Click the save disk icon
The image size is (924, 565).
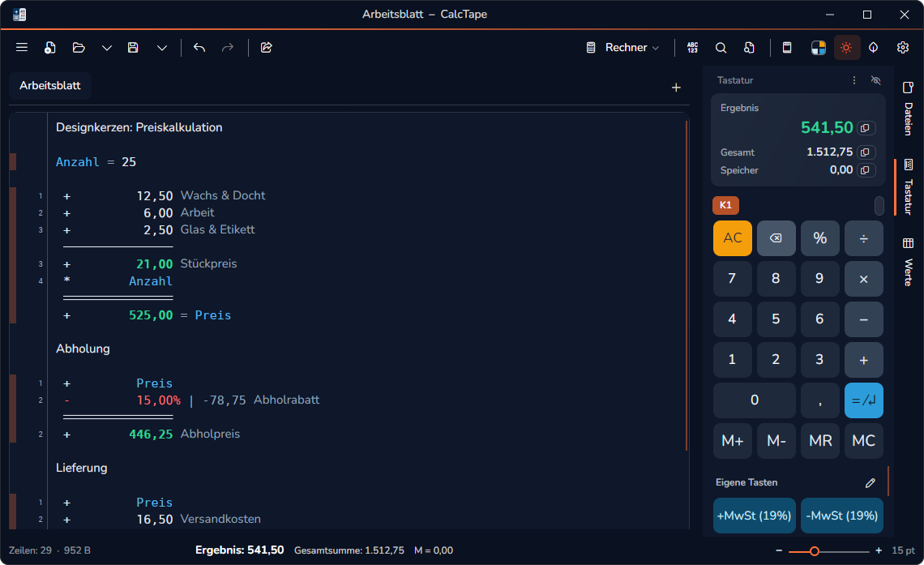pos(133,47)
